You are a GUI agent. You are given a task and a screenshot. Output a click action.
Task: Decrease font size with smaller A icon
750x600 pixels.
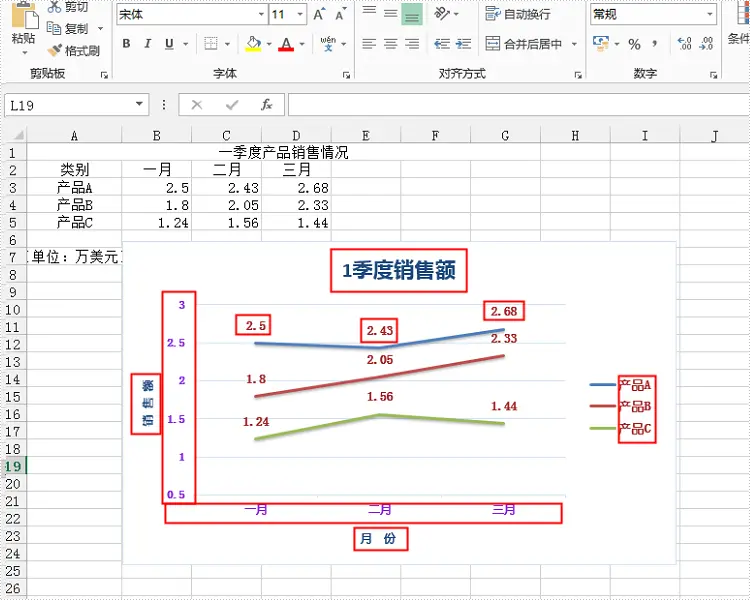point(340,14)
